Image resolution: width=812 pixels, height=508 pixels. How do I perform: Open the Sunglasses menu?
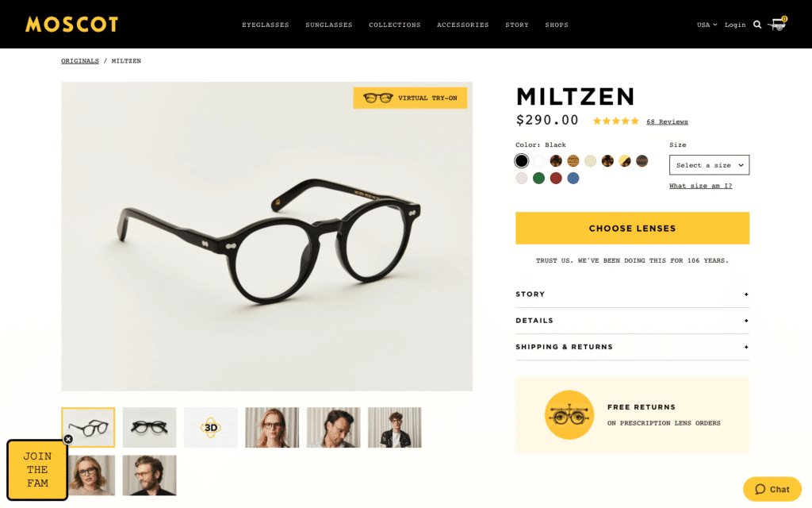pyautogui.click(x=329, y=25)
